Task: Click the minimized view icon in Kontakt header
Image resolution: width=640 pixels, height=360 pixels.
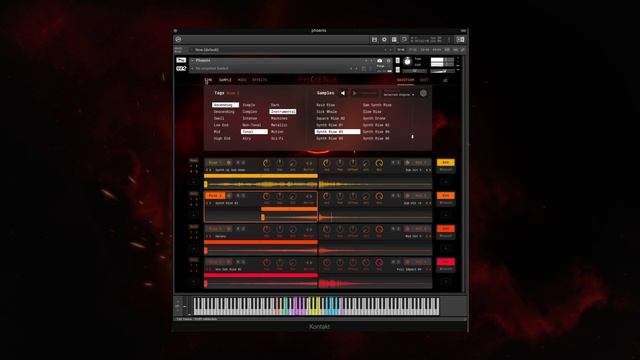Action: (404, 40)
